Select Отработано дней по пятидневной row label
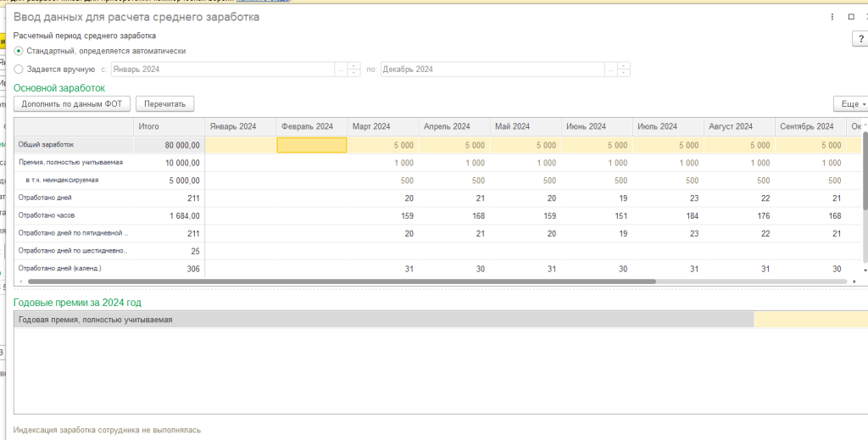The width and height of the screenshot is (868, 440). click(74, 233)
